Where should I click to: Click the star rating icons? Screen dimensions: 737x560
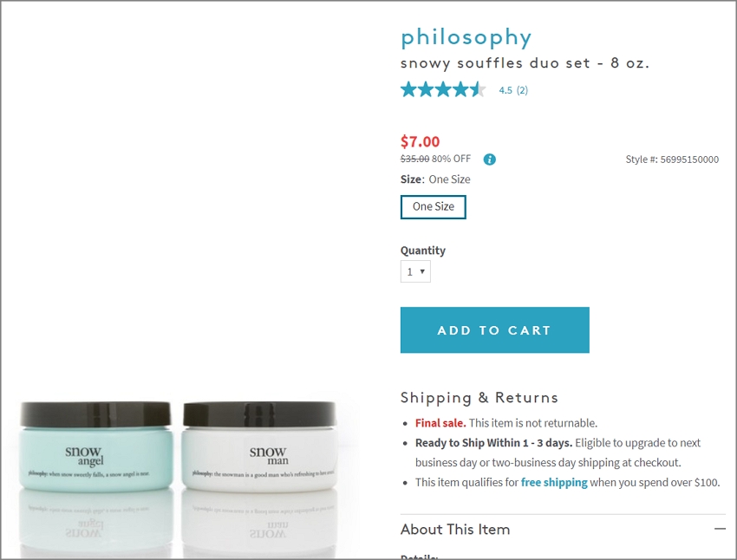coord(443,89)
